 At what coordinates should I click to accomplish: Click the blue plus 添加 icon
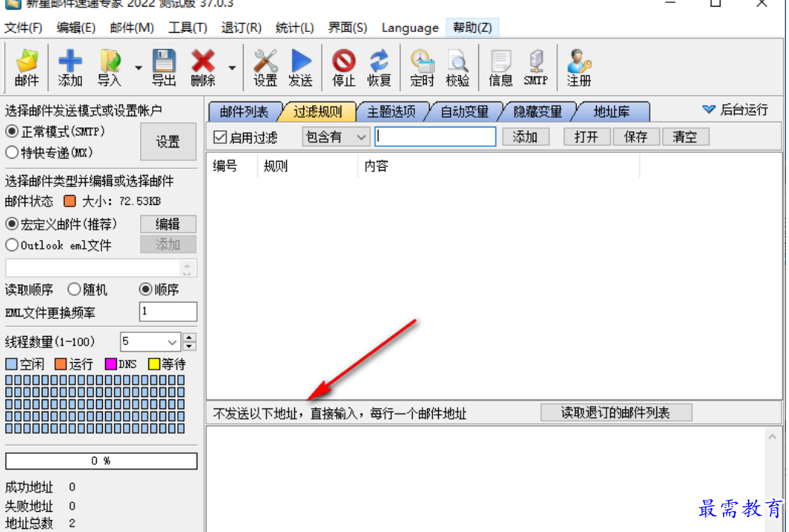pyautogui.click(x=70, y=67)
